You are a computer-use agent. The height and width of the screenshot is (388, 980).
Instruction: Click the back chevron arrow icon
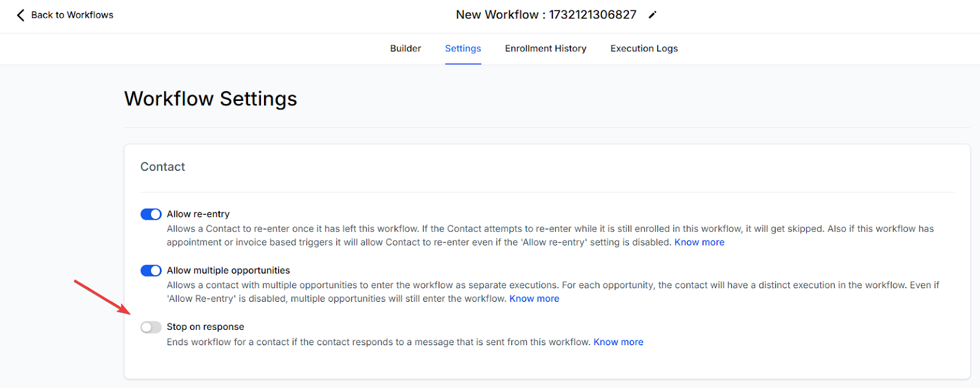coord(20,15)
